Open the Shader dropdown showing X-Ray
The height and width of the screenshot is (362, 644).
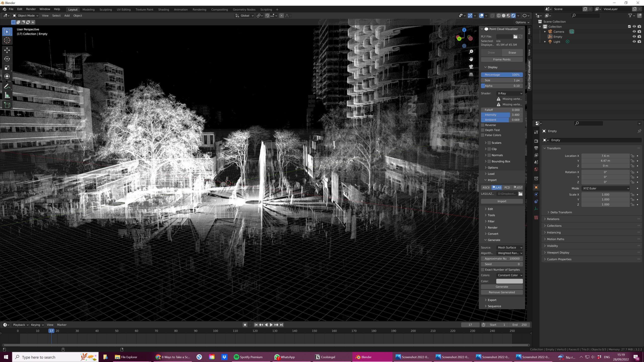click(x=509, y=93)
